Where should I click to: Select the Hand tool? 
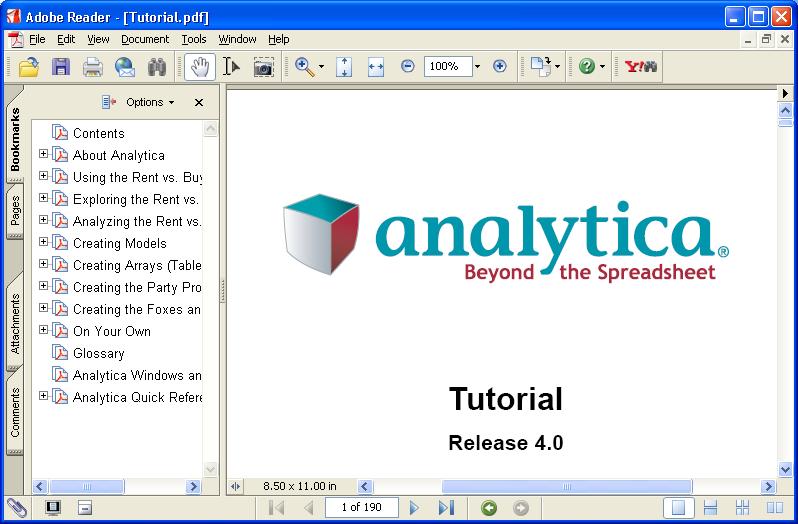pyautogui.click(x=200, y=67)
